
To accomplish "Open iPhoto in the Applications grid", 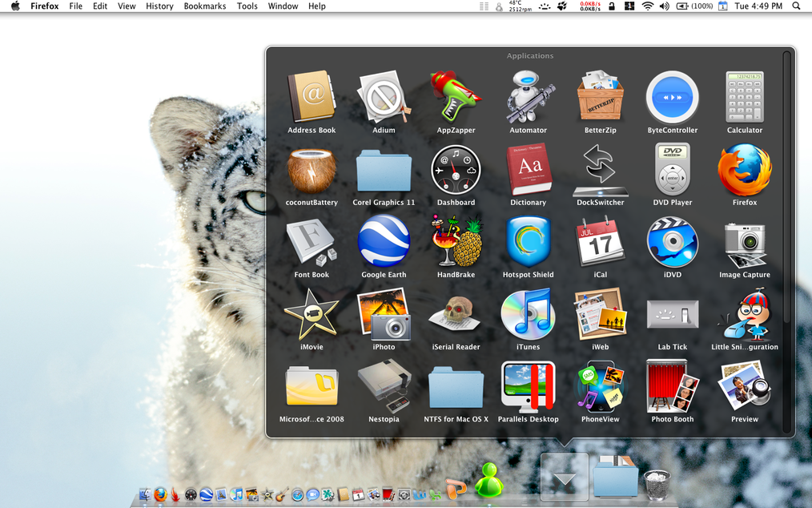I will pyautogui.click(x=384, y=314).
